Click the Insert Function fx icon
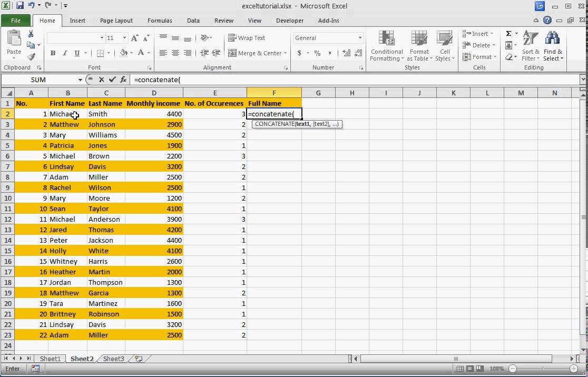The height and width of the screenshot is (377, 588). point(123,80)
